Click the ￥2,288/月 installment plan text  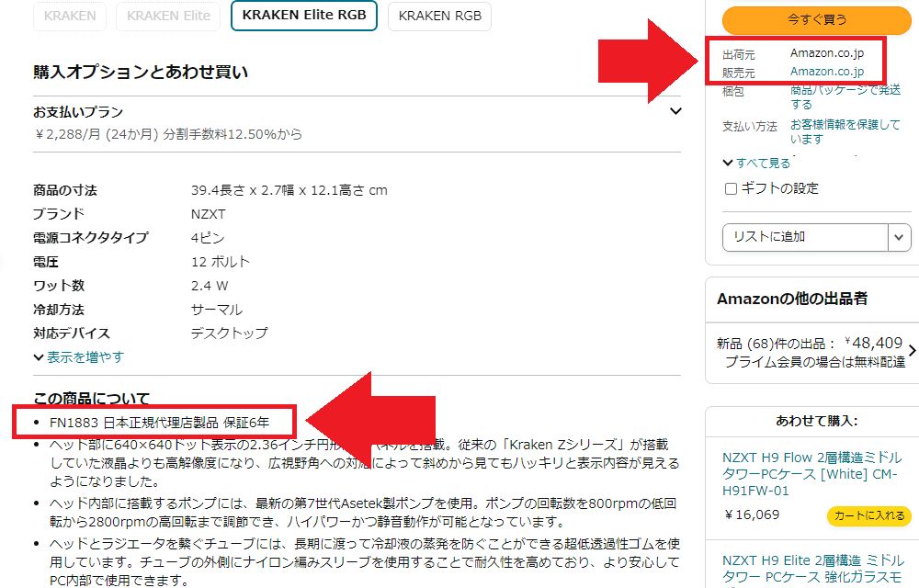coord(167,134)
